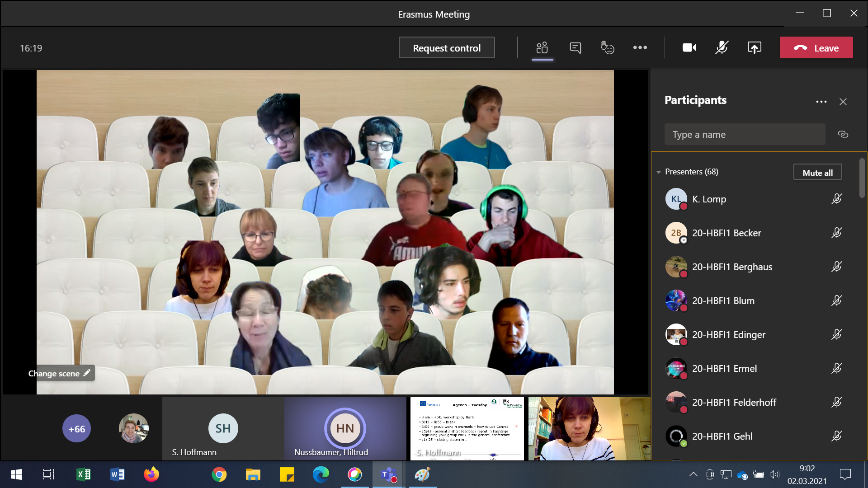The width and height of the screenshot is (868, 488).
Task: Unmute the microphone
Action: [722, 47]
